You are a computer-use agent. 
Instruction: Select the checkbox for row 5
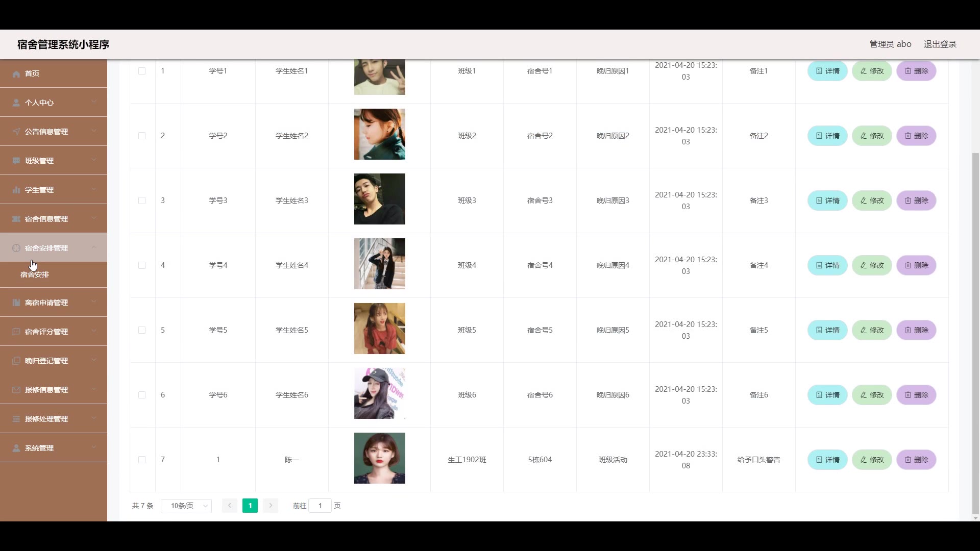click(x=142, y=330)
